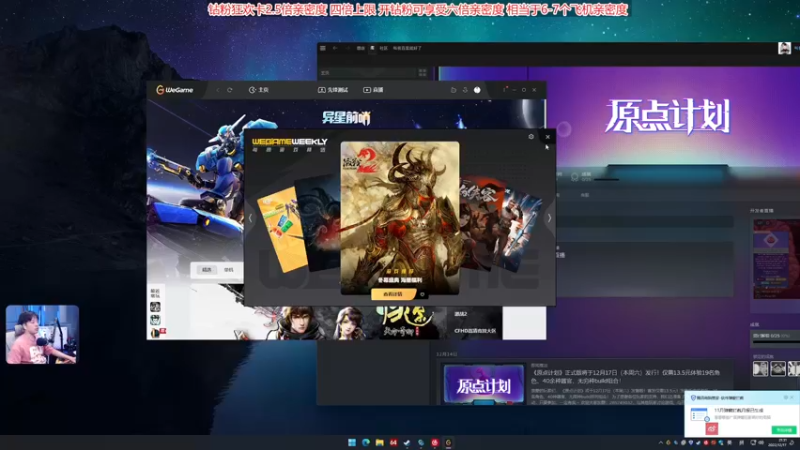Refresh the WeGame page

230,90
